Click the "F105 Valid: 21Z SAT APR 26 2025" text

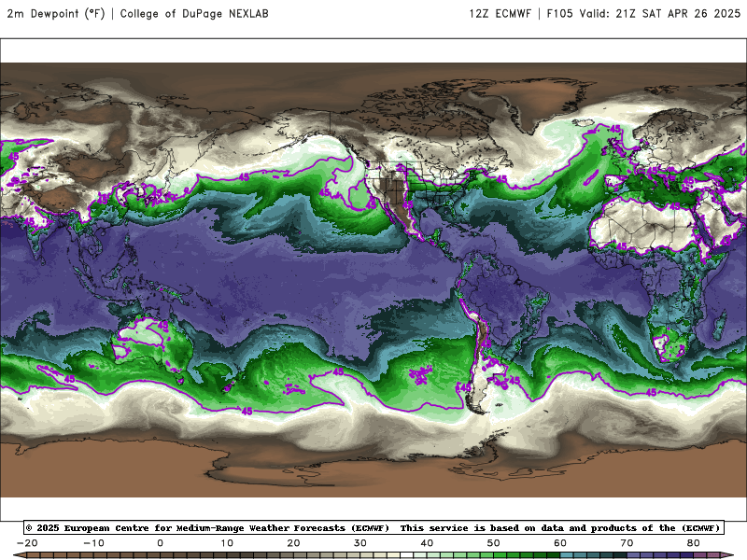coord(643,14)
